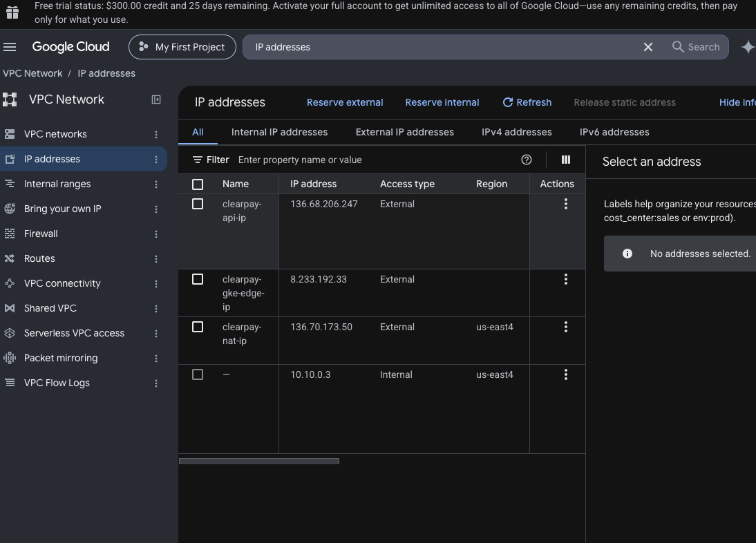
Task: Toggle the select-all addresses checkbox
Action: 198,184
